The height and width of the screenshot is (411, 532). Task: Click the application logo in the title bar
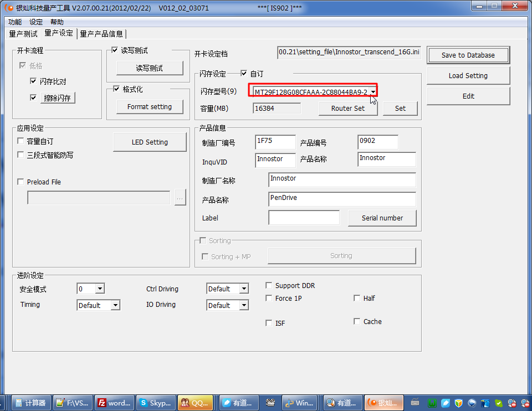pos(9,7)
